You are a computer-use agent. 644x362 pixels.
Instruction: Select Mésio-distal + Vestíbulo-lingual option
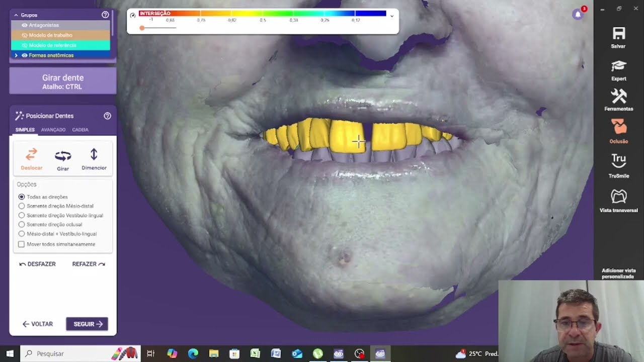[x=22, y=234]
